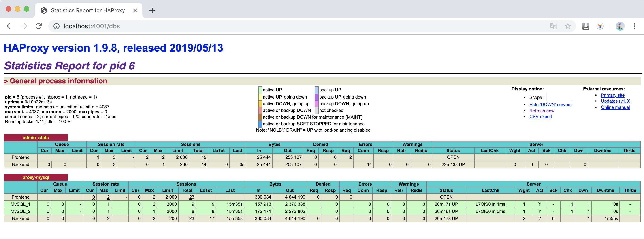This screenshot has width=644, height=239.
Task: Click the HAProxy version 1.9.8 heading
Action: coord(113,48)
